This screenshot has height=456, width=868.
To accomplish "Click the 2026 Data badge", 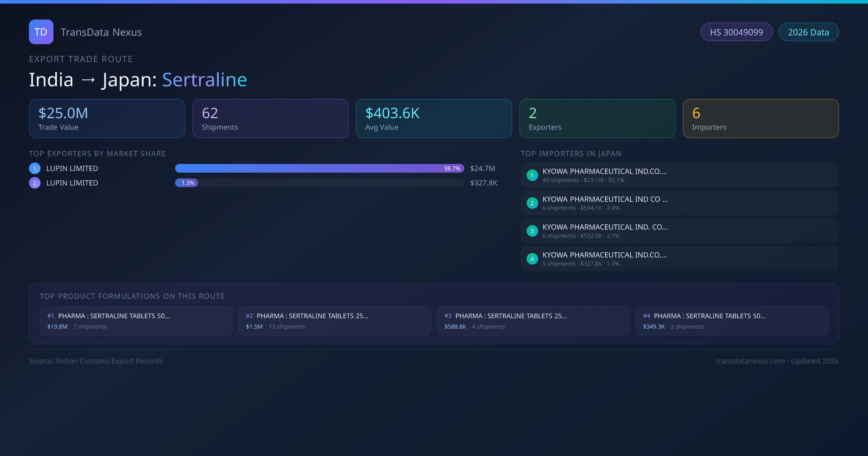I will point(808,32).
